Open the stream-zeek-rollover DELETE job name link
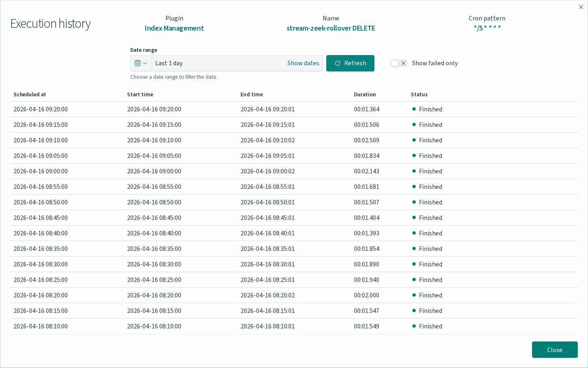Viewport: 588px width, 368px height. [x=331, y=28]
